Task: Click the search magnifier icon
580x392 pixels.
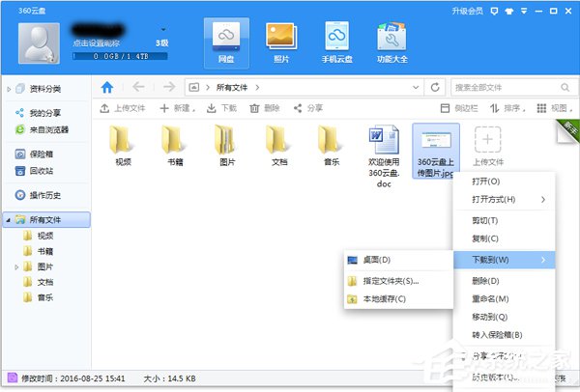Action: click(565, 88)
